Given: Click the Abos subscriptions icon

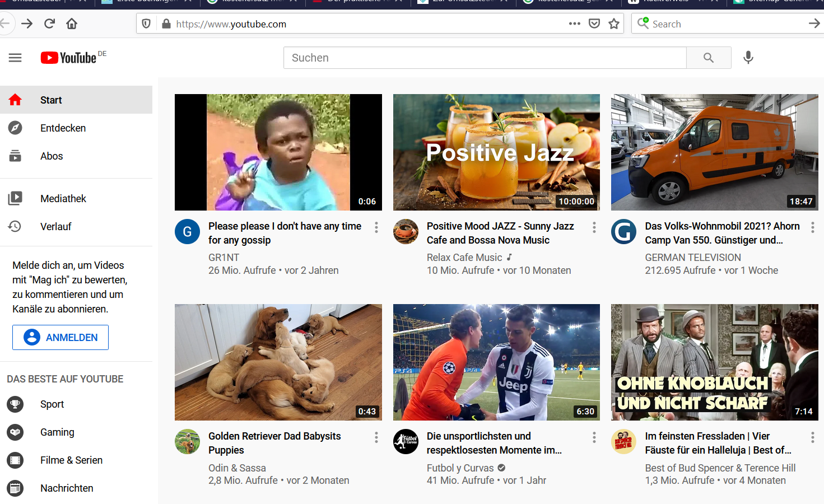Looking at the screenshot, I should [15, 156].
